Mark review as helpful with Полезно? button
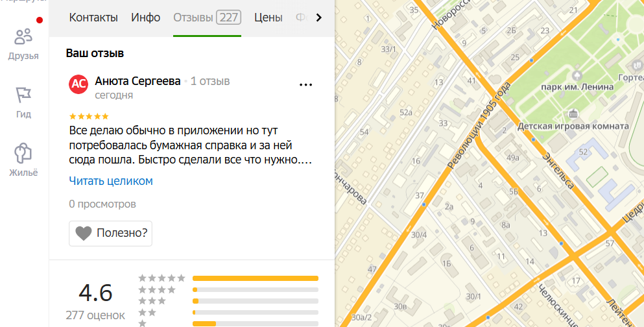The height and width of the screenshot is (327, 644). 110,234
